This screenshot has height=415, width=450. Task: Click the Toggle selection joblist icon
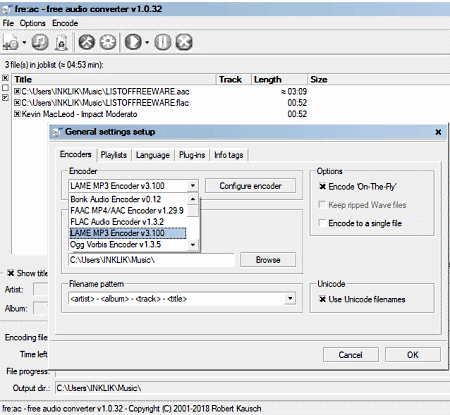pyautogui.click(x=5, y=97)
